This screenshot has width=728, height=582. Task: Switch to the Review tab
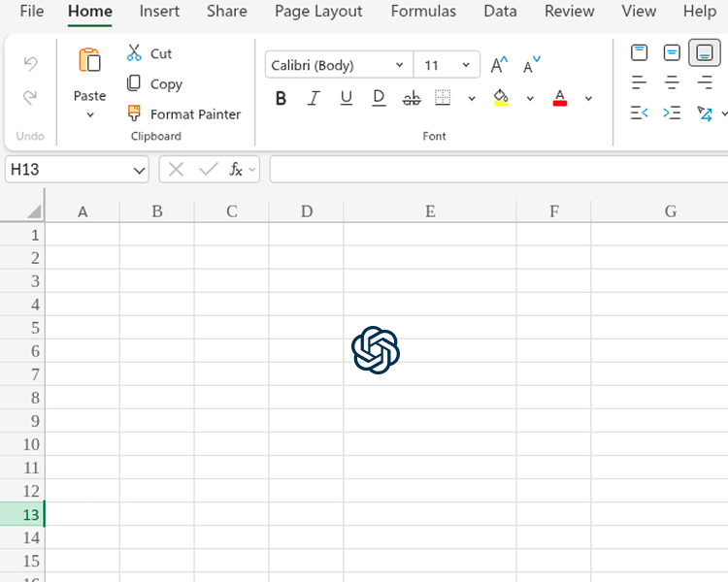click(x=569, y=11)
